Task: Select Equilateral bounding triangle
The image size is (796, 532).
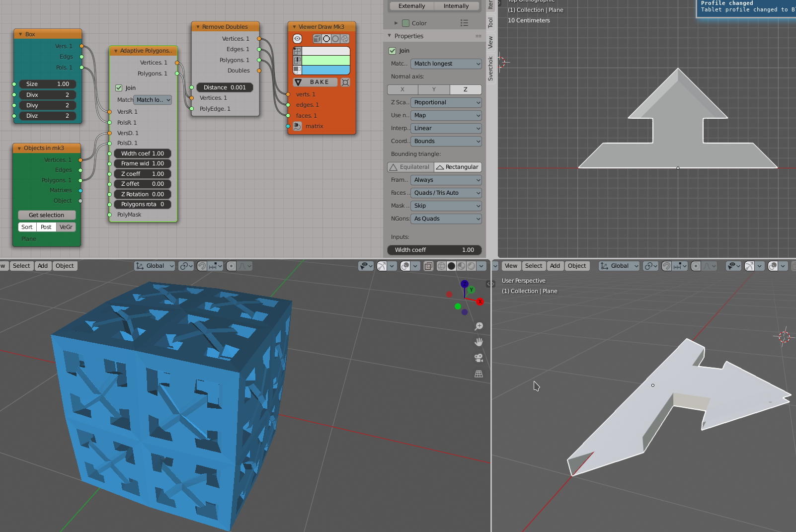Action: point(410,167)
